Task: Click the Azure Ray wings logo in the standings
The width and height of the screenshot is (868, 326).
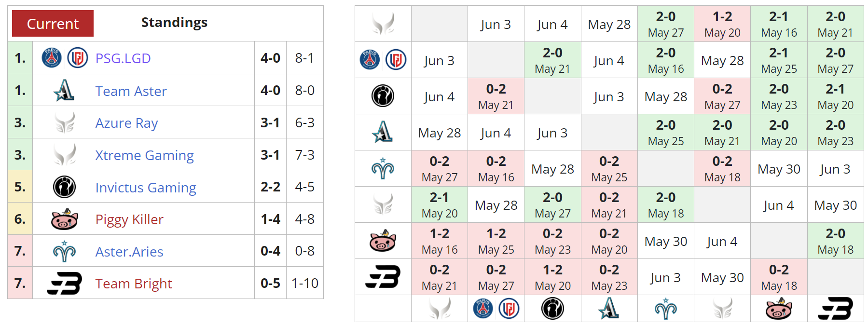Action: (x=64, y=122)
